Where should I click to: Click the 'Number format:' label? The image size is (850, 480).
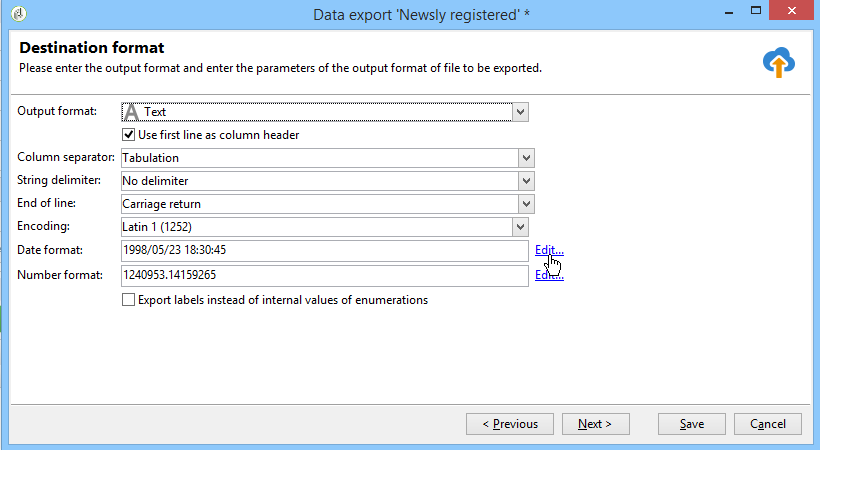click(60, 275)
